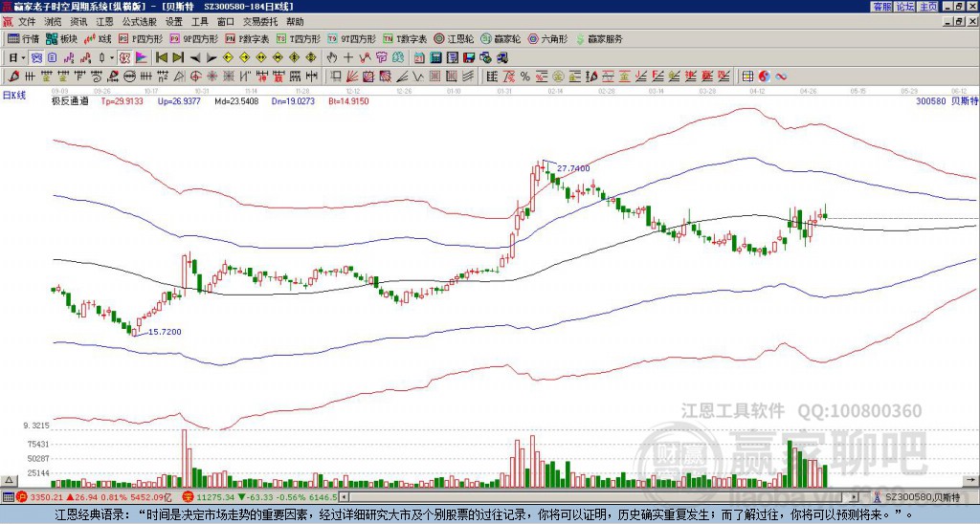The image size is (980, 524).
Task: Open the 设置 menu
Action: point(174,22)
